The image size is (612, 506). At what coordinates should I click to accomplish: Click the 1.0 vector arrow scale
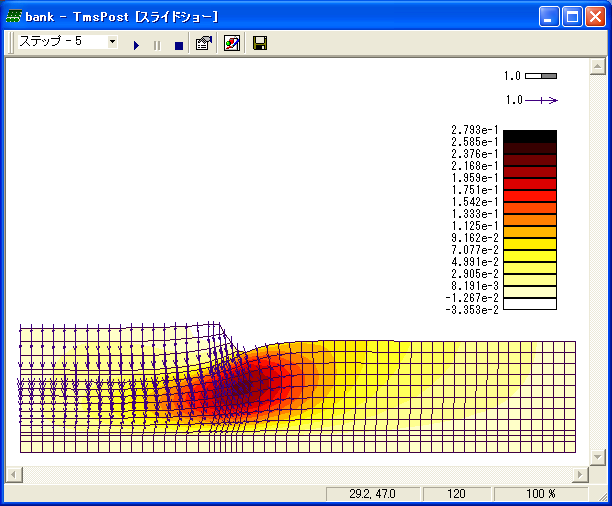542,101
